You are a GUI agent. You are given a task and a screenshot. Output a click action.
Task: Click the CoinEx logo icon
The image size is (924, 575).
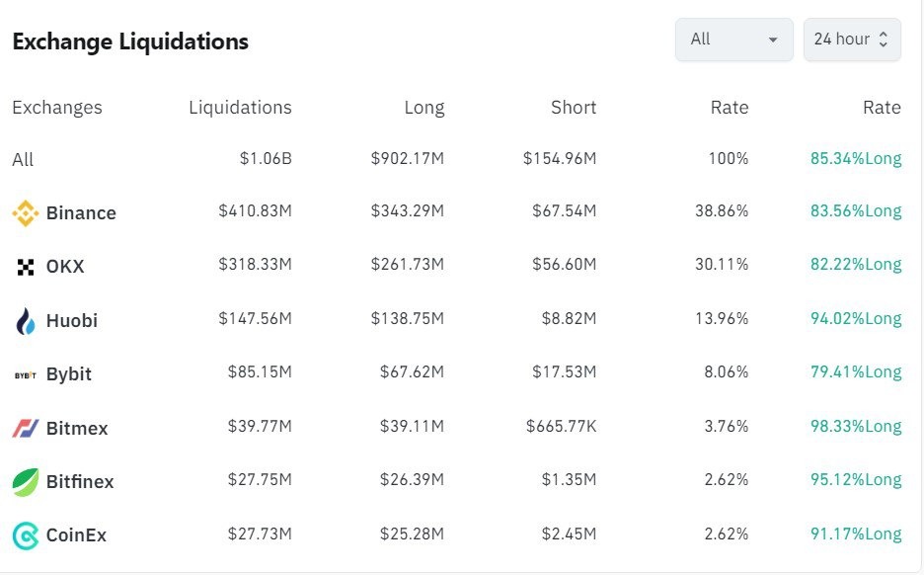click(x=25, y=535)
